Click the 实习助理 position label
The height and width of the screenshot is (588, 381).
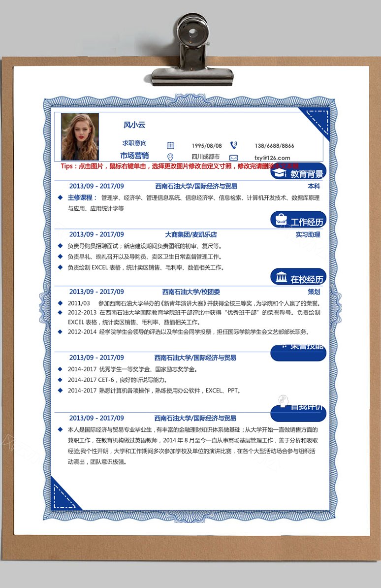click(x=308, y=234)
